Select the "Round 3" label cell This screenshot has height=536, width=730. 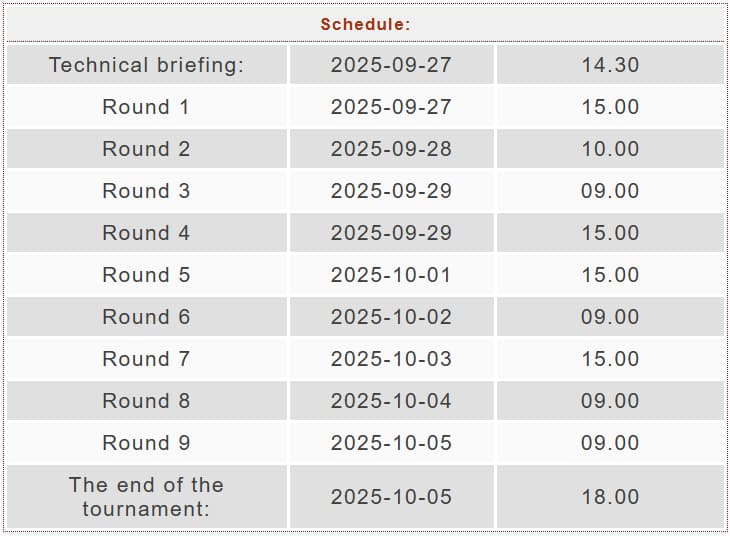coord(146,191)
